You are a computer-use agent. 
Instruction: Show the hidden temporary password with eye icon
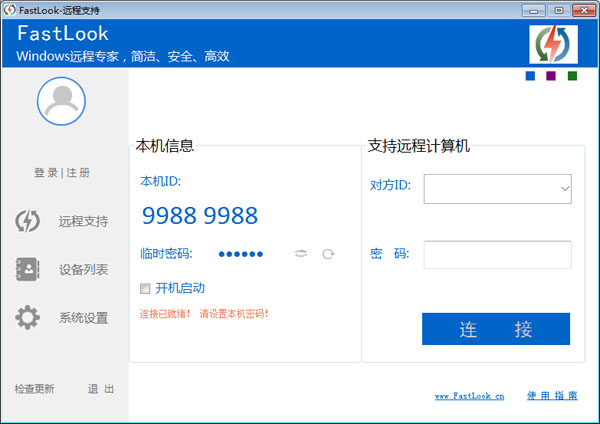tap(301, 254)
